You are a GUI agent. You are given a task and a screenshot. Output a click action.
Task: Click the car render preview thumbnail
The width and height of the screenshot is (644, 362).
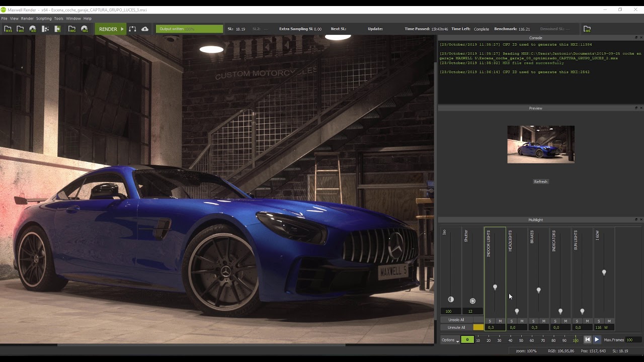coord(541,144)
